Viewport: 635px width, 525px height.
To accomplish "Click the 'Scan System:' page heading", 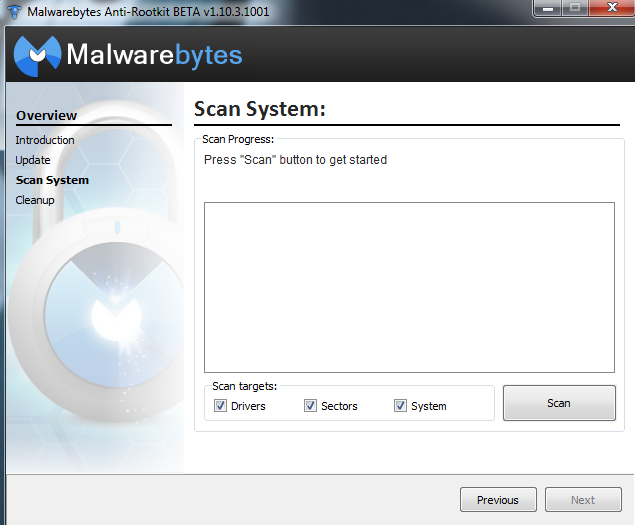I will tap(260, 109).
